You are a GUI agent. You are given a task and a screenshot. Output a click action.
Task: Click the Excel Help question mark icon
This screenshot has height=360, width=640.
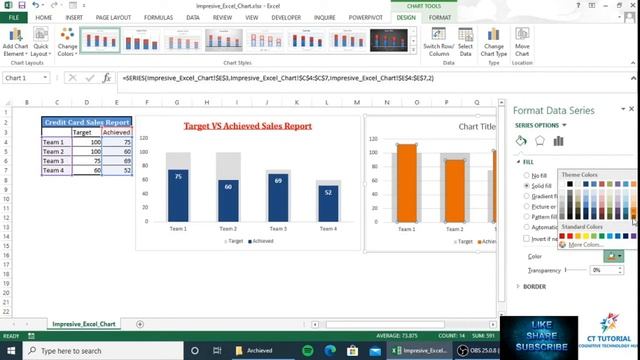(x=578, y=5)
